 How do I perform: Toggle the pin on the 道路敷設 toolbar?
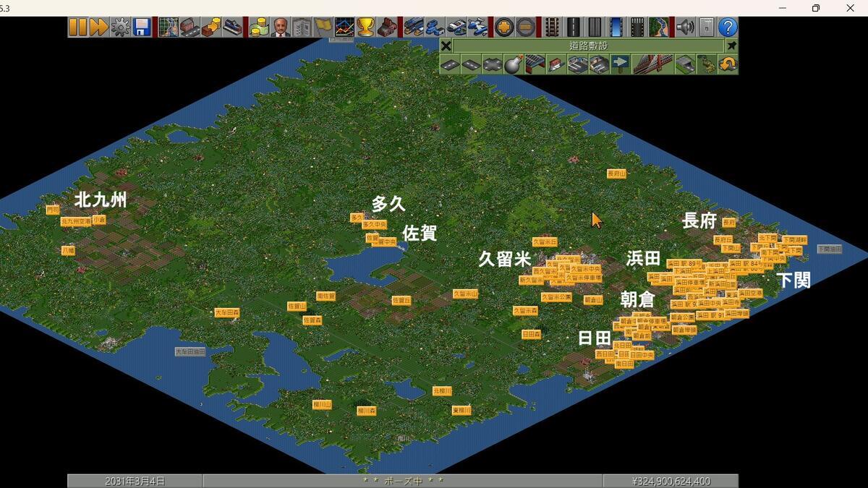tap(731, 46)
